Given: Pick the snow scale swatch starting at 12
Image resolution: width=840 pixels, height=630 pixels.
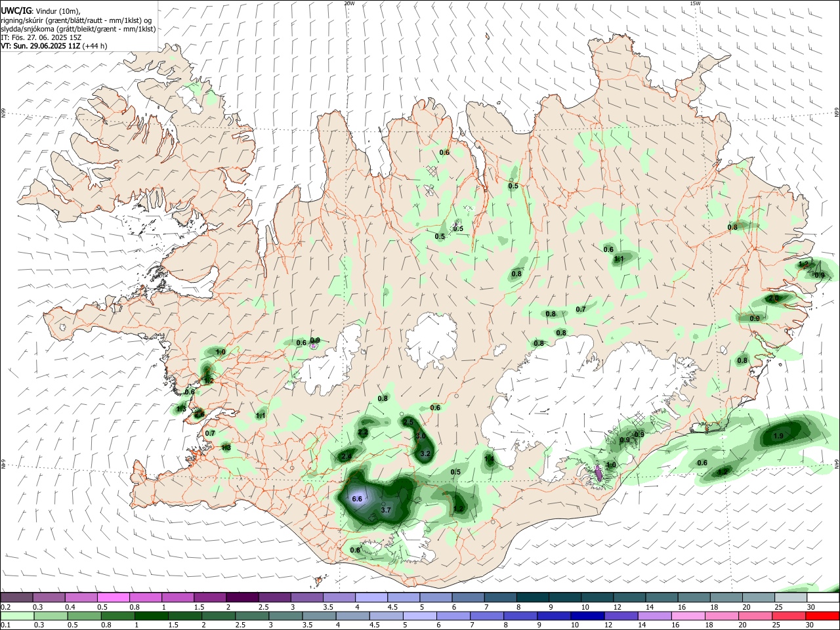Looking at the screenshot, I should pyautogui.click(x=629, y=598).
